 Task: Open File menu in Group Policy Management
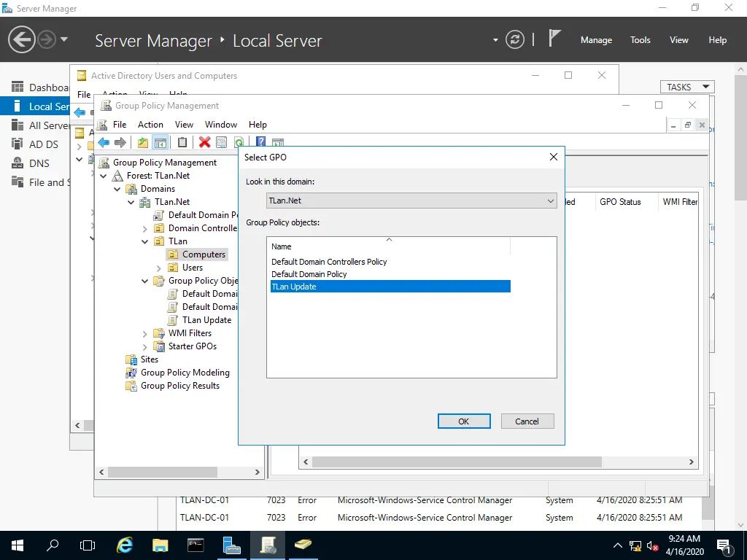coord(120,124)
